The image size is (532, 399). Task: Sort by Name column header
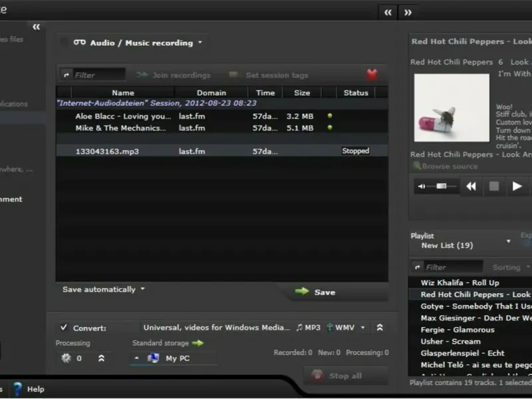[123, 92]
